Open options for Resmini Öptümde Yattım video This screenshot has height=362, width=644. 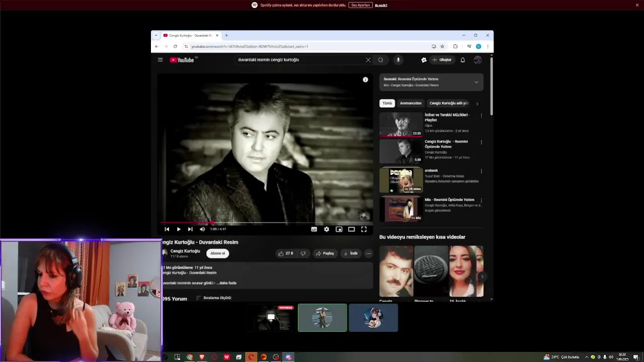click(481, 142)
